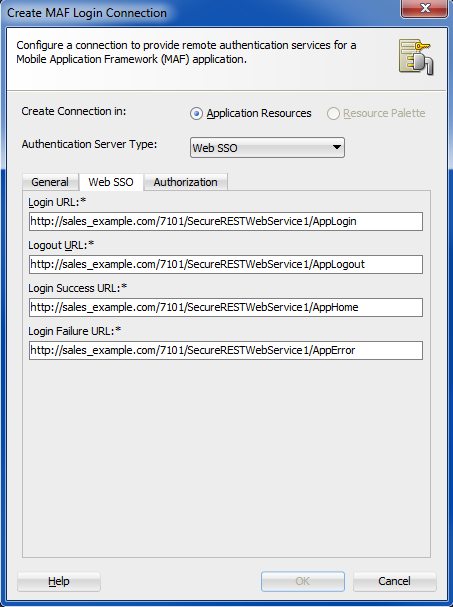Click the Create Connection in label
This screenshot has height=607, width=453.
(74, 111)
